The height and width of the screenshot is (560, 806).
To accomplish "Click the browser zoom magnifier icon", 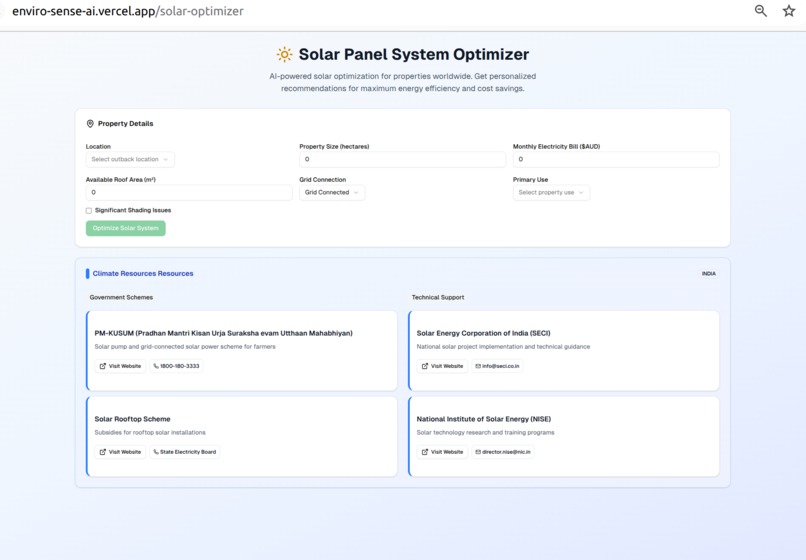I will (x=761, y=11).
